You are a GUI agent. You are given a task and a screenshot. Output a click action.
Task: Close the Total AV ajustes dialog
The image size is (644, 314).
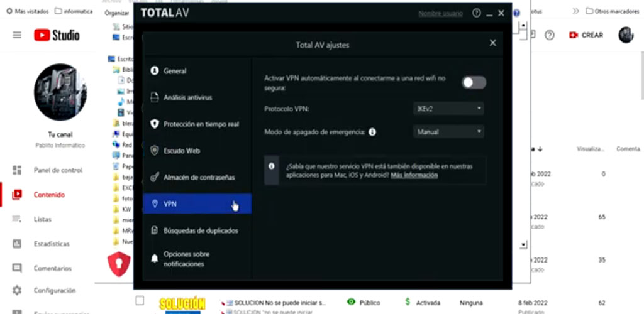click(493, 43)
